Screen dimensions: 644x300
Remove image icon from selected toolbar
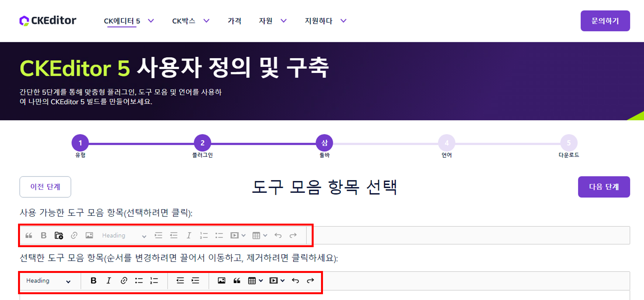point(222,281)
